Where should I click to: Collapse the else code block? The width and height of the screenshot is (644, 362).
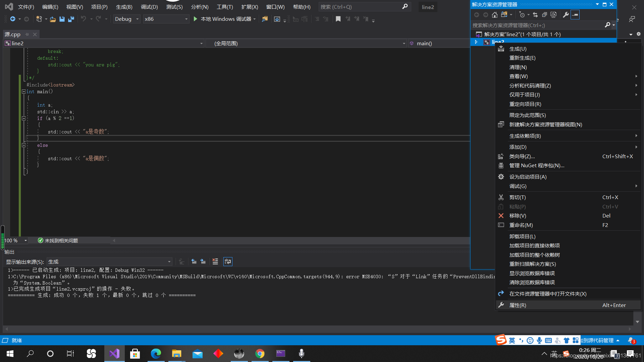point(24,145)
